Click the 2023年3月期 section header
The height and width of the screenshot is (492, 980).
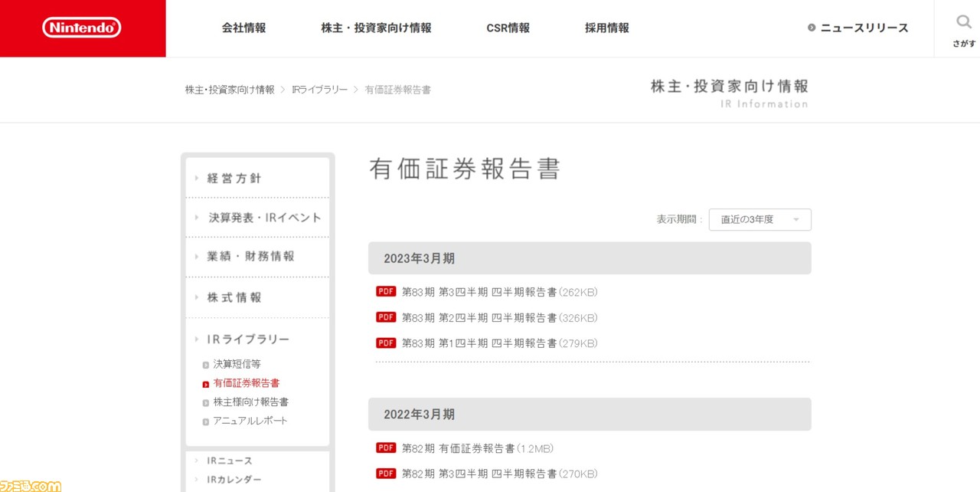[x=590, y=258]
